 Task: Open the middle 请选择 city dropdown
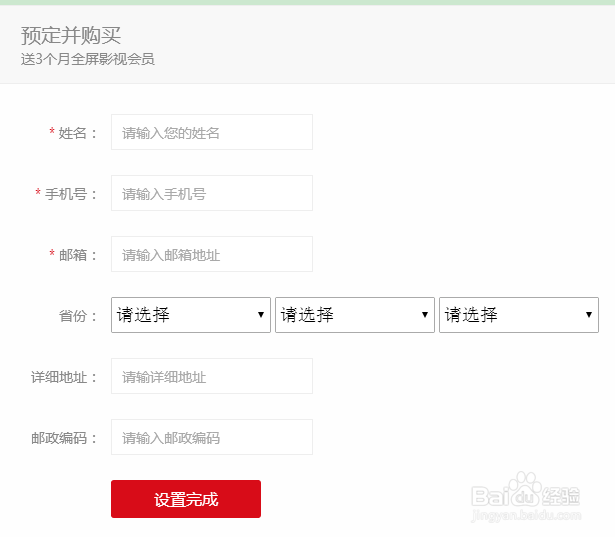[355, 315]
